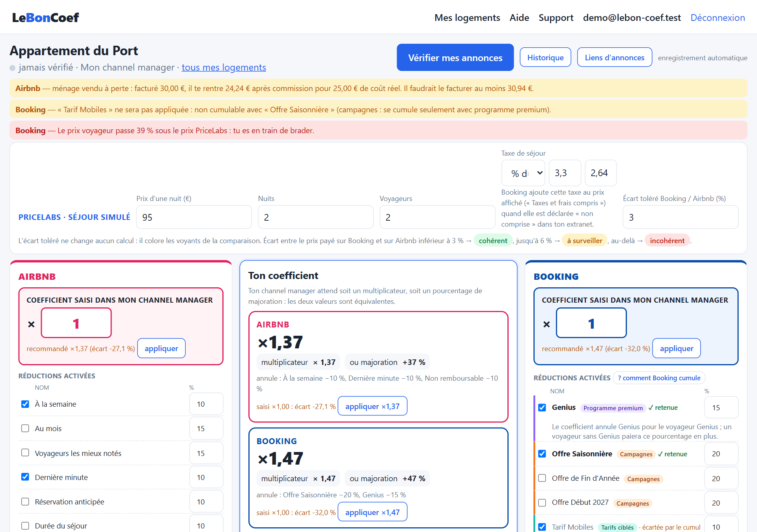This screenshot has height=532, width=757.
Task: Click the taxe de séjour 2,64 field
Action: tap(601, 173)
